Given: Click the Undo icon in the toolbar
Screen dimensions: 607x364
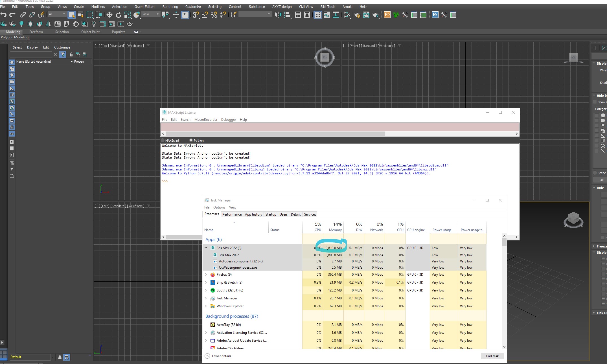Looking at the screenshot, I should click(x=4, y=15).
